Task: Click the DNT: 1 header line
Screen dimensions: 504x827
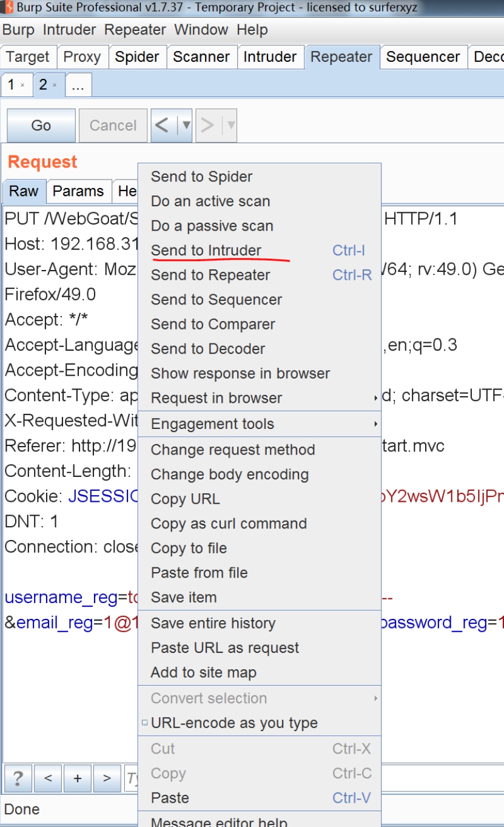Action: tap(32, 522)
